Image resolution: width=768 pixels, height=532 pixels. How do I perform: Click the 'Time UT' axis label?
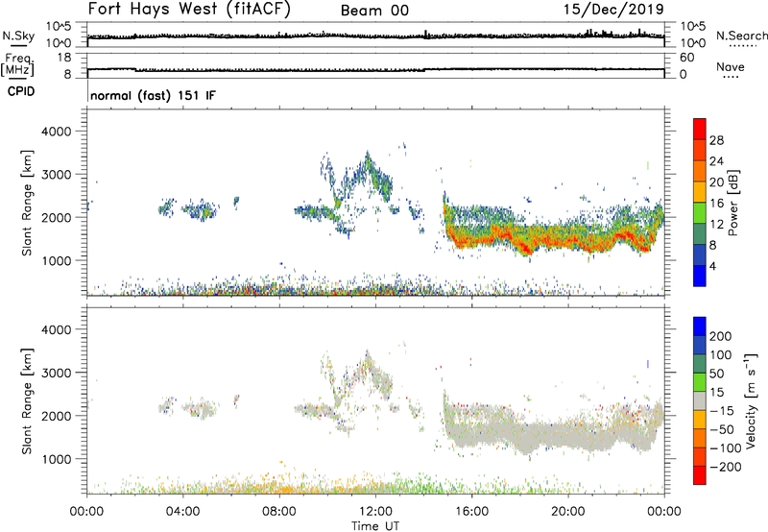[375, 526]
